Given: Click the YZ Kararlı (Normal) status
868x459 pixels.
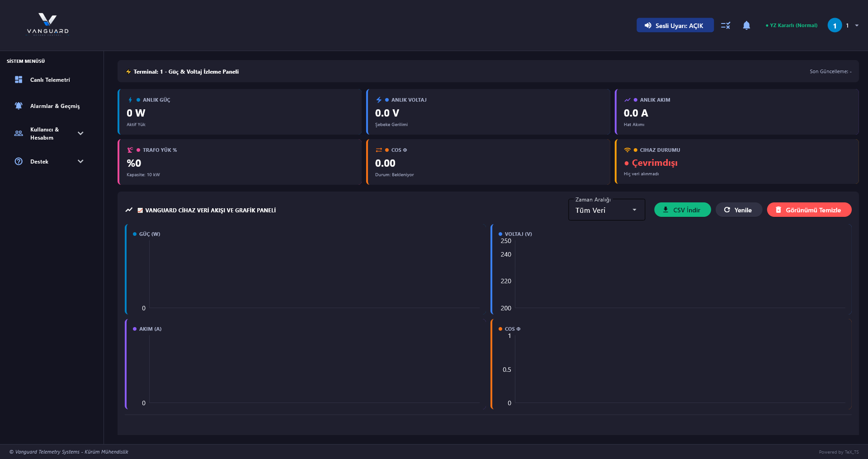Looking at the screenshot, I should tap(792, 25).
